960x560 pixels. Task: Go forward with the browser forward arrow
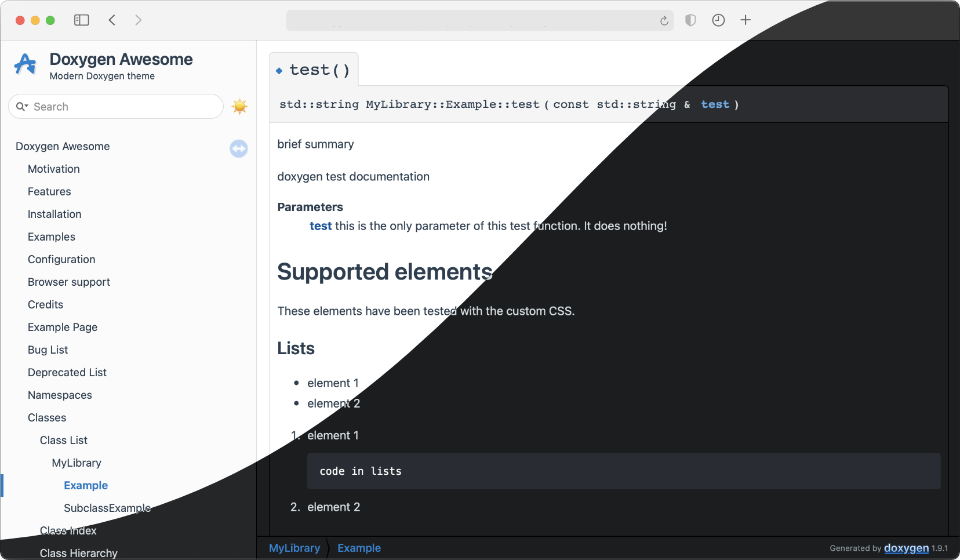pyautogui.click(x=138, y=20)
